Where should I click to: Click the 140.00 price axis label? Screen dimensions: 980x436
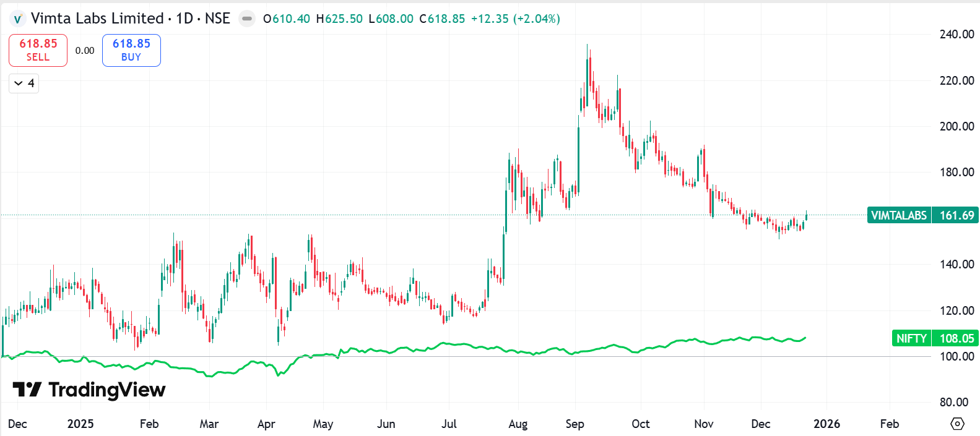point(956,264)
